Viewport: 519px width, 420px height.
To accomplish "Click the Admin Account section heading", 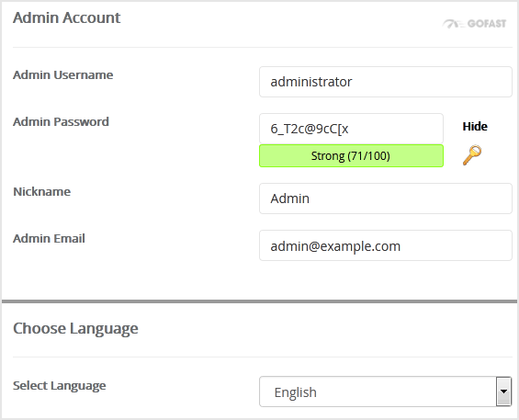I will point(66,17).
